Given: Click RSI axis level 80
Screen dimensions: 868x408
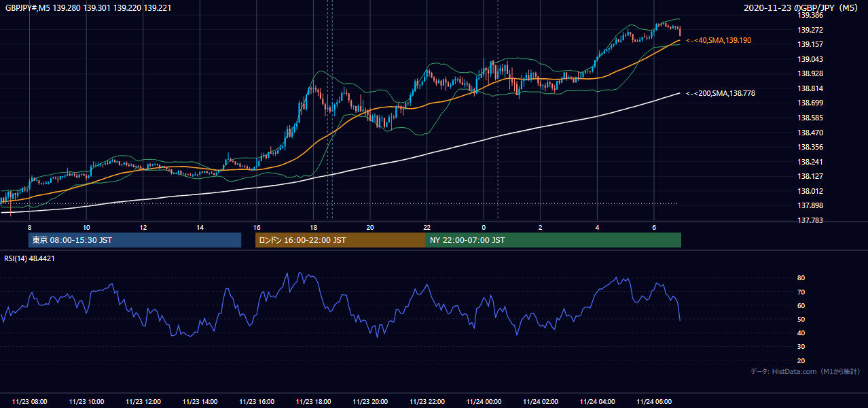Looking at the screenshot, I should pos(801,278).
